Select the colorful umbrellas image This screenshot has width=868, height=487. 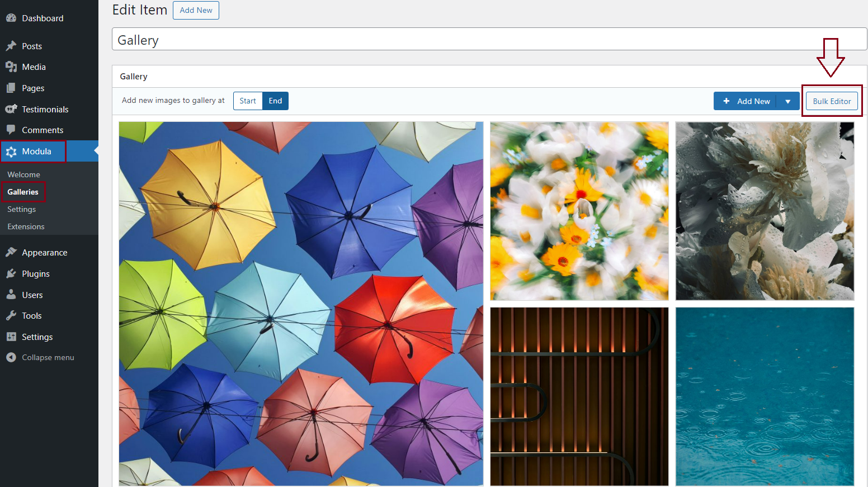tap(301, 304)
